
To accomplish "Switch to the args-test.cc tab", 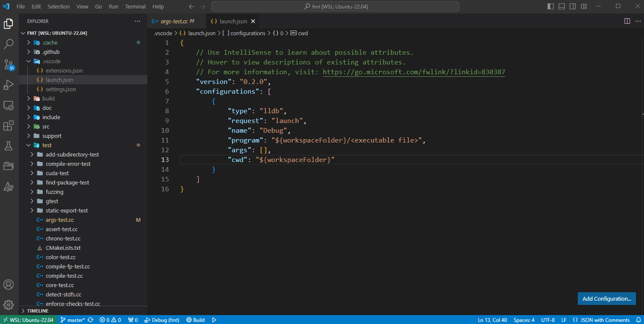I will point(174,21).
